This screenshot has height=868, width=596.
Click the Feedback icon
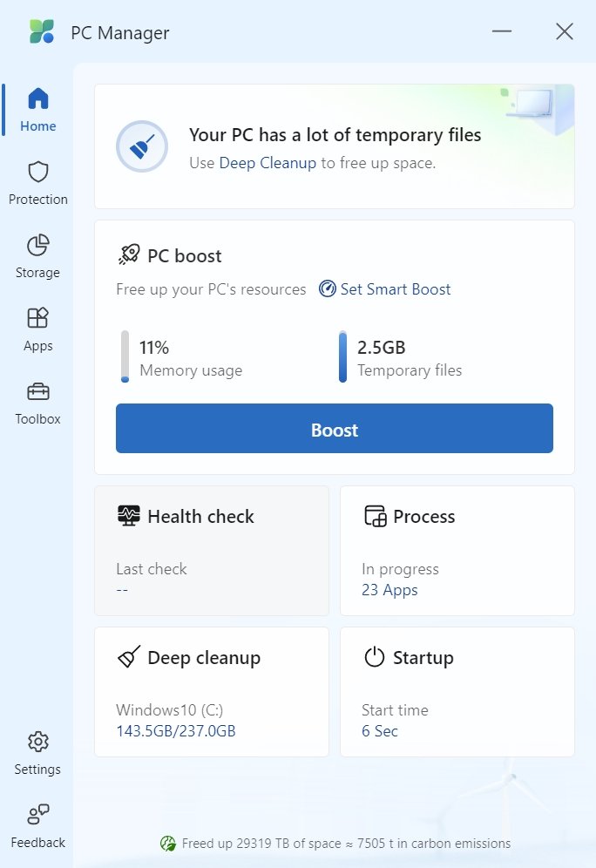click(x=37, y=815)
